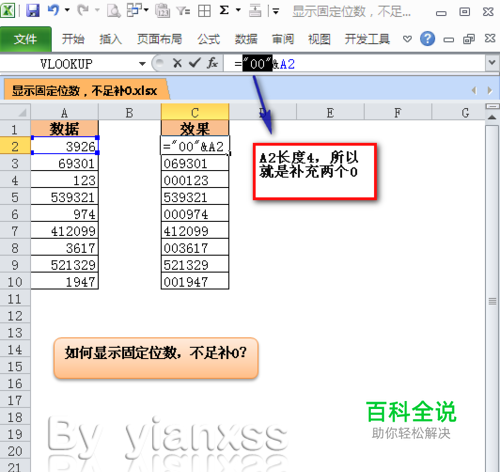This screenshot has width=500, height=472.
Task: Open Insert Function fx dialog
Action: 212,63
